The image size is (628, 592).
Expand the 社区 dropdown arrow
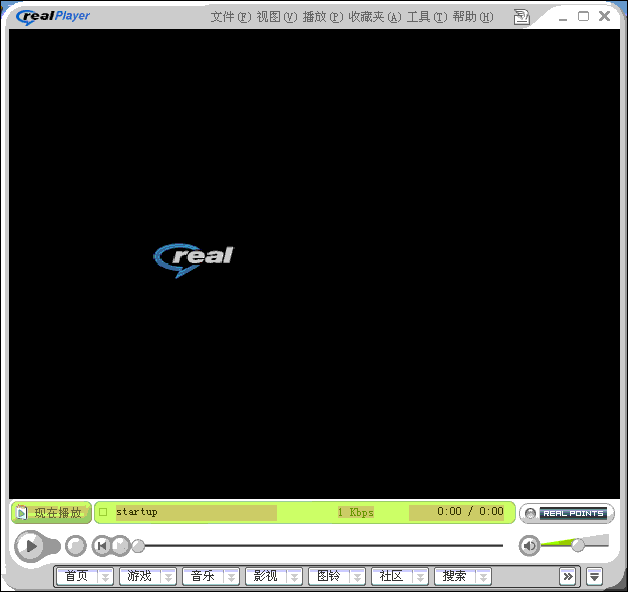pos(421,577)
